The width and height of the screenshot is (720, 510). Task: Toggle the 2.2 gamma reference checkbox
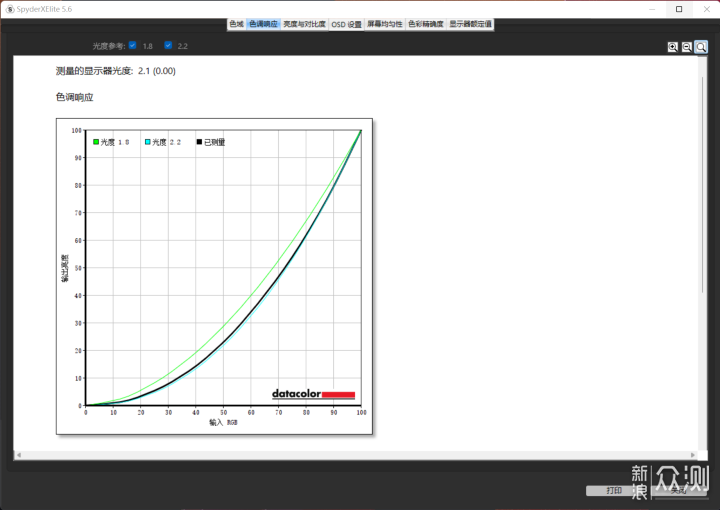click(168, 45)
